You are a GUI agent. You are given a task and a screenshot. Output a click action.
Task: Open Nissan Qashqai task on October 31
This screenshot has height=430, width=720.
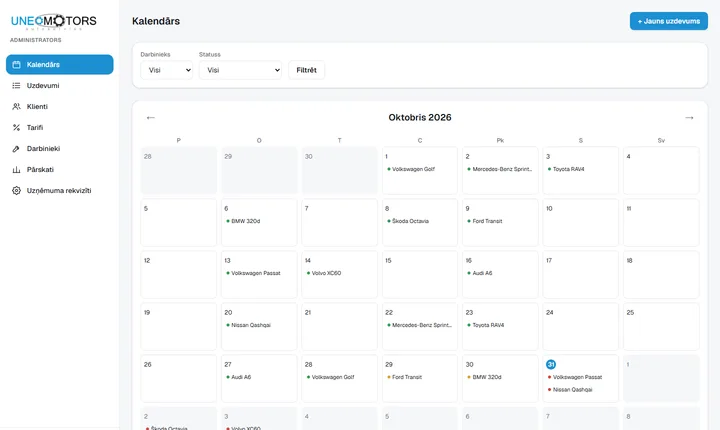[570, 390]
